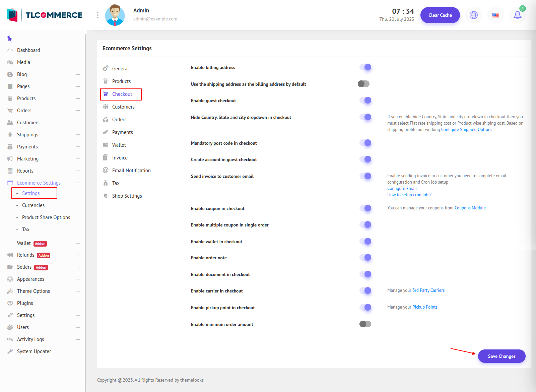Collapse the Ecommerce Settings menu
This screenshot has width=536, height=392.
click(x=78, y=183)
